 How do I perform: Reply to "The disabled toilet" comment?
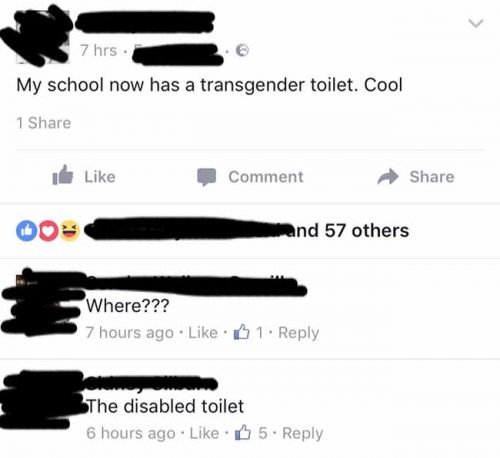coord(303,434)
